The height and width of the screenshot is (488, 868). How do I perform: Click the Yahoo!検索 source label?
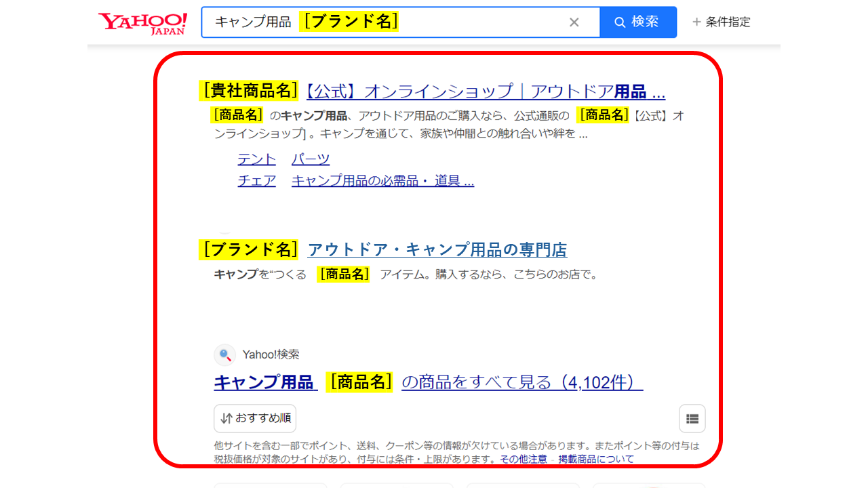click(x=271, y=354)
